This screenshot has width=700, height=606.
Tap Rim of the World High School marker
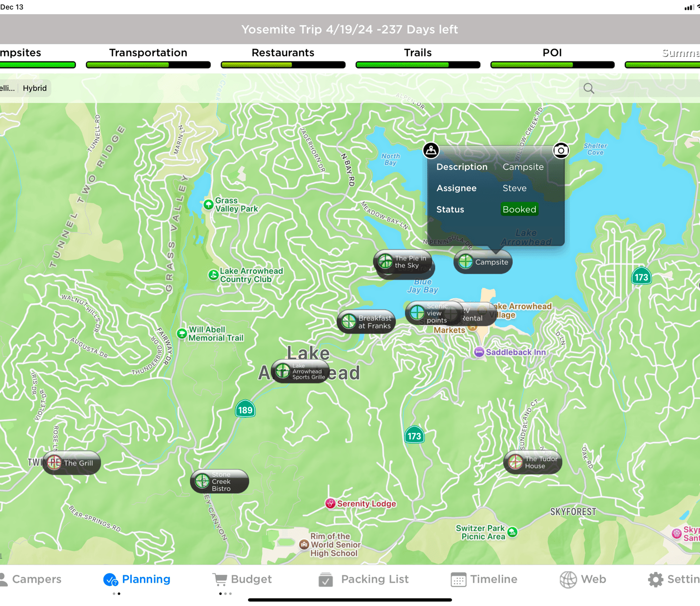coord(304,545)
